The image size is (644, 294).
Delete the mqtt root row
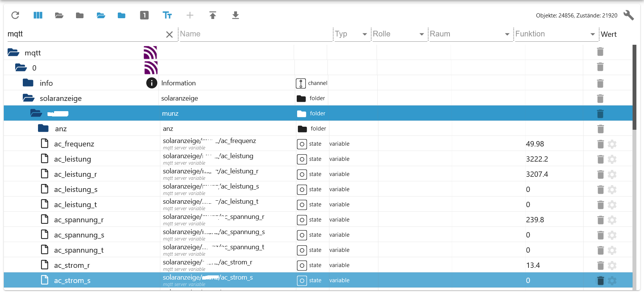(x=600, y=52)
